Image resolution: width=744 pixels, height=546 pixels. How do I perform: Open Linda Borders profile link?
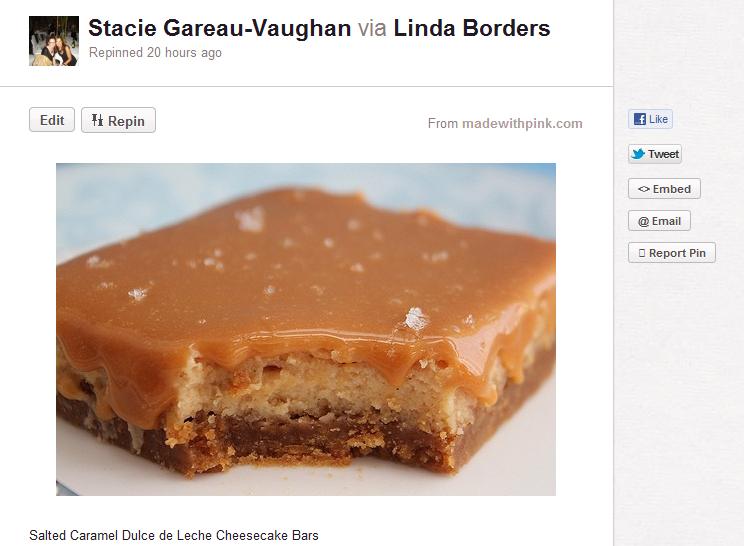[472, 28]
